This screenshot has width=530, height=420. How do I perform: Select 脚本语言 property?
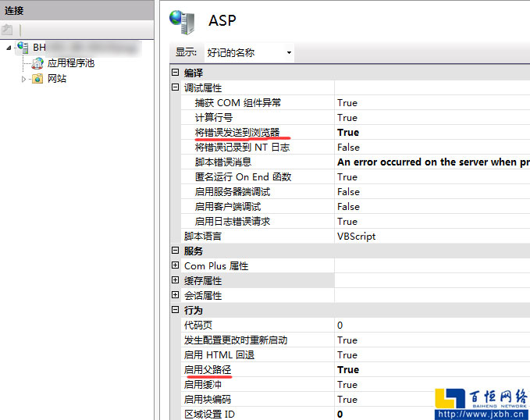203,237
